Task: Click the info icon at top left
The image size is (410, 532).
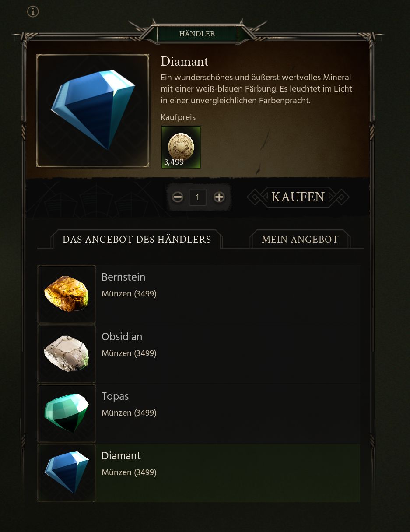Action: tap(33, 11)
